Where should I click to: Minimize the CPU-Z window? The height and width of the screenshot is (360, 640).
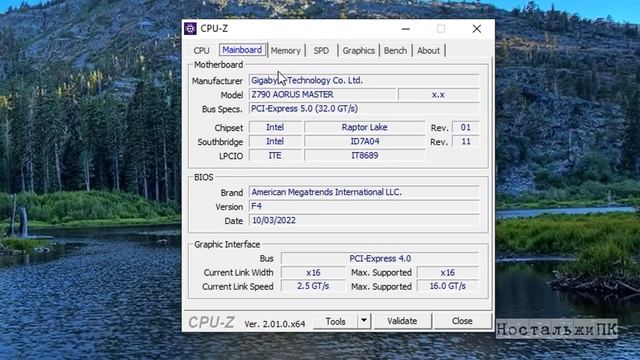[x=406, y=29]
